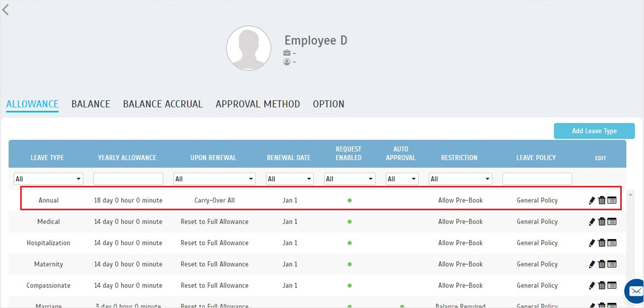
Task: Edit the Compassionate leave row
Action: [x=592, y=285]
